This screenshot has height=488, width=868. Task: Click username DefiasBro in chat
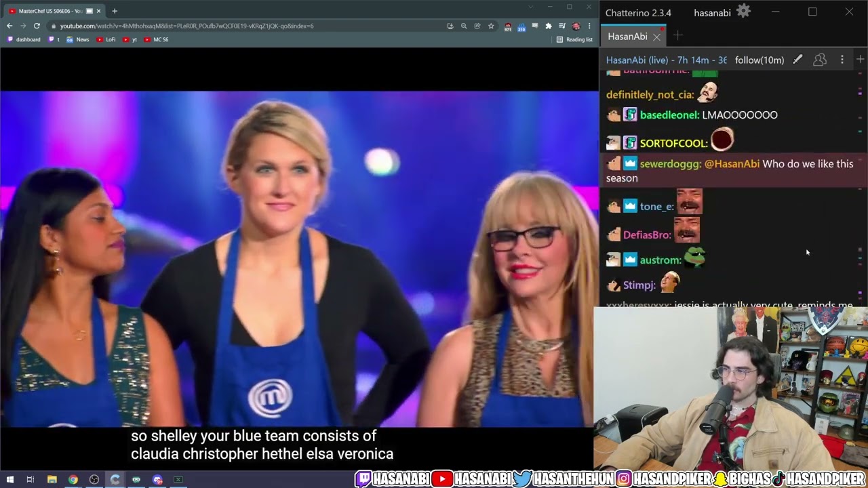pyautogui.click(x=647, y=235)
